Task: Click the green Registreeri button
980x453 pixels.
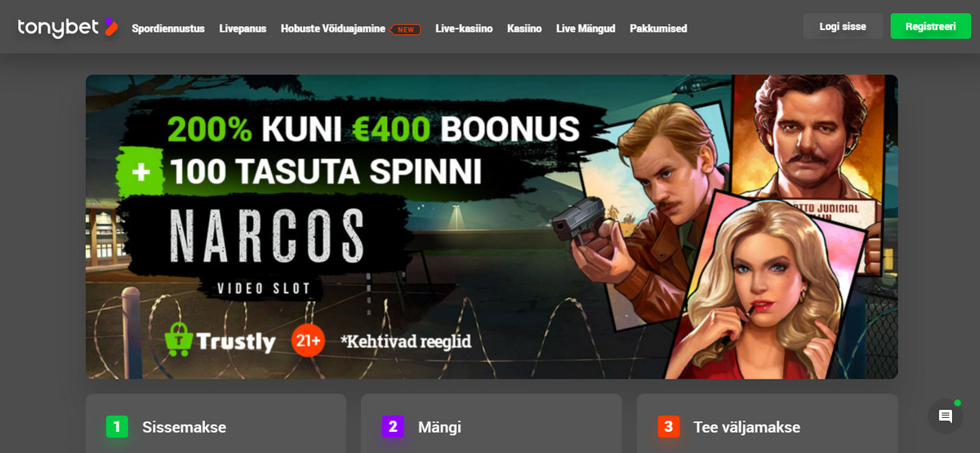Action: point(931,26)
